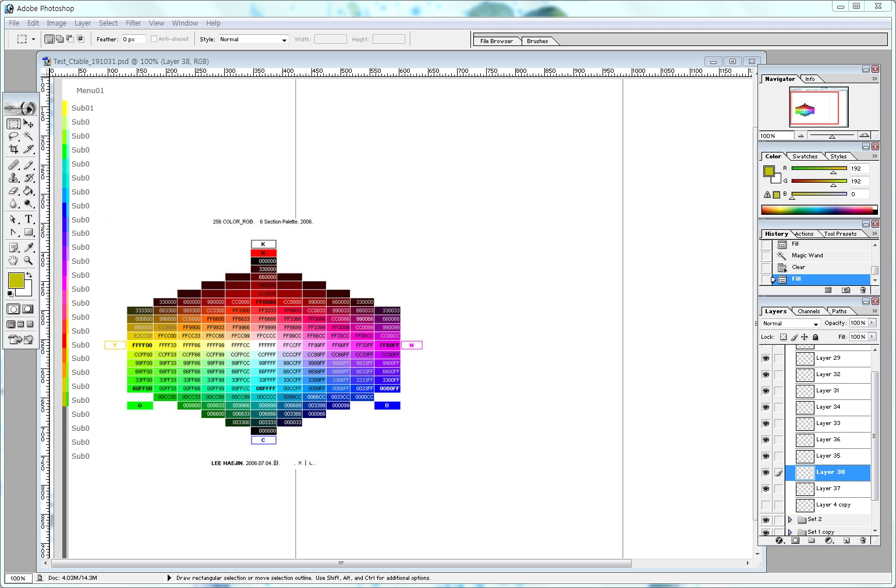Screen dimensions: 896x588
Task: Hide Layer 29 with its eye icon
Action: [766, 358]
